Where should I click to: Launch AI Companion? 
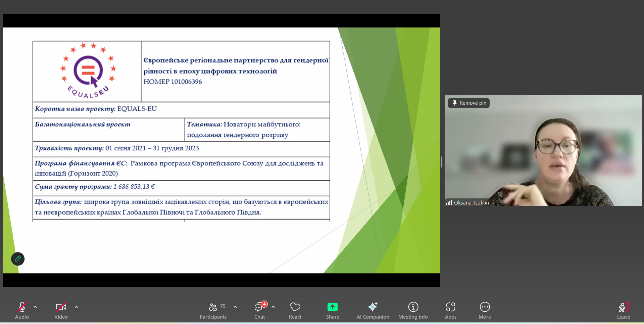click(x=373, y=310)
